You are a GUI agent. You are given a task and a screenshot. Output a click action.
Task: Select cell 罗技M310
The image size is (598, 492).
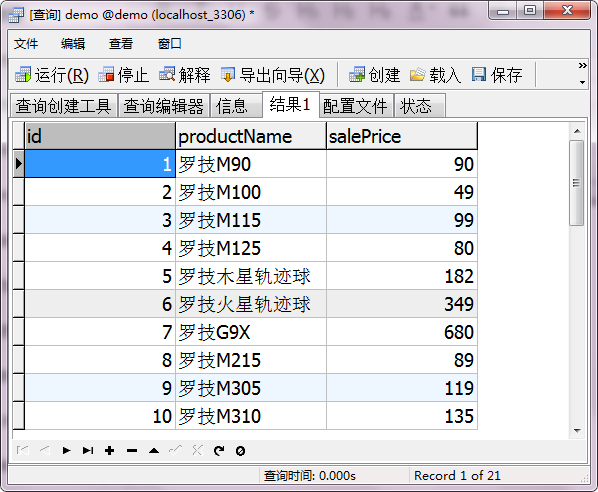(x=251, y=416)
